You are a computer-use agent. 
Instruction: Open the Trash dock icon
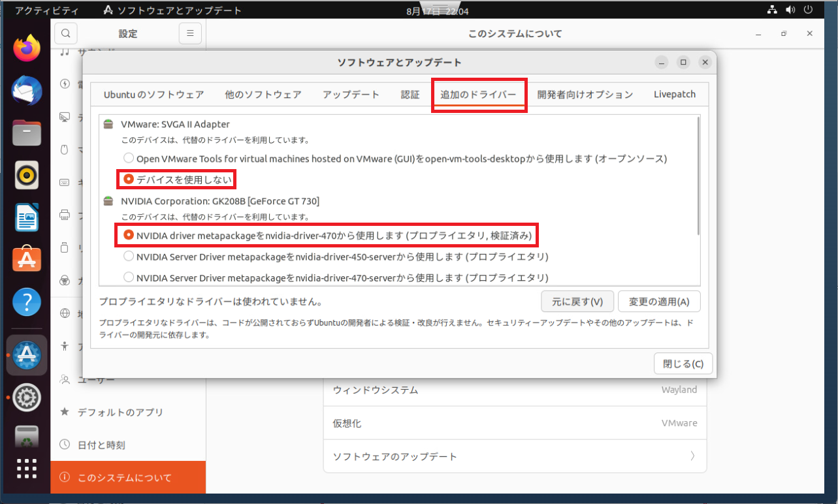coord(27,436)
